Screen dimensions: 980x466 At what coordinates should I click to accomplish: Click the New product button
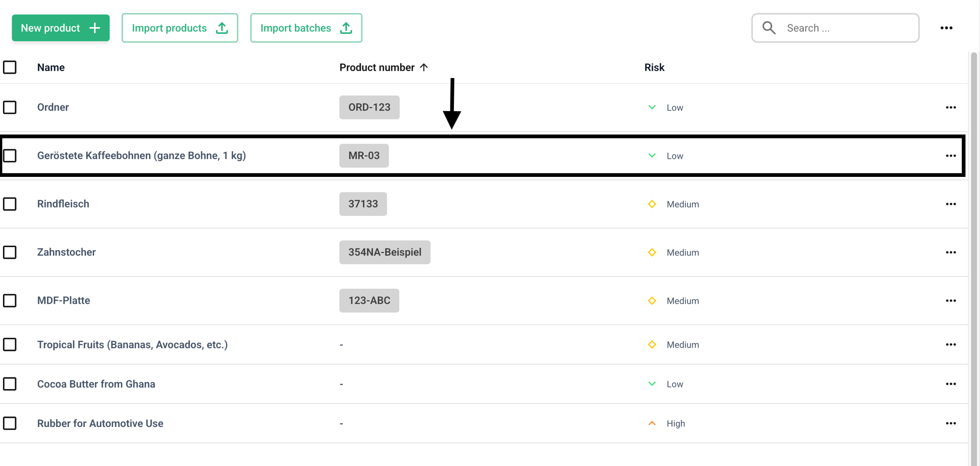60,28
